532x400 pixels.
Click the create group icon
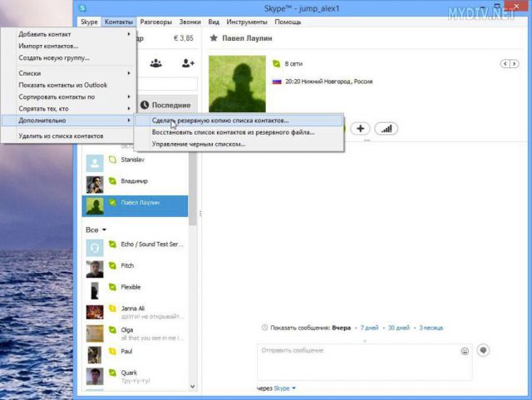[x=155, y=63]
